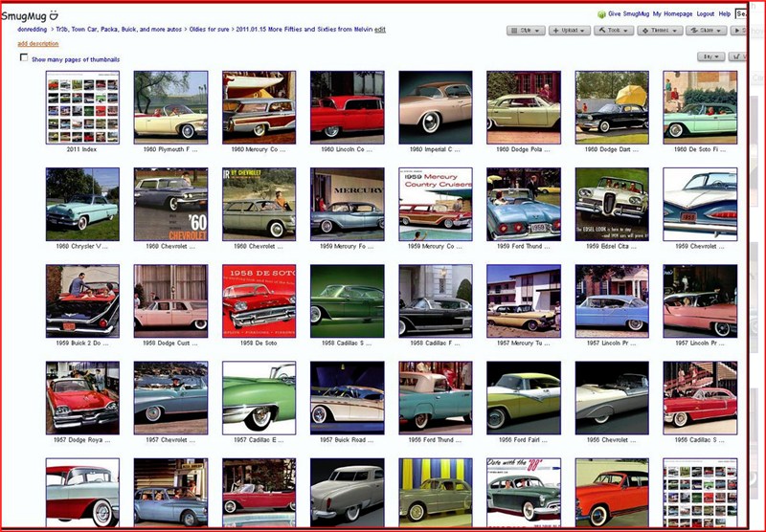Image resolution: width=766 pixels, height=532 pixels.
Task: Click the 2011 Index caption text
Action: coord(81,149)
